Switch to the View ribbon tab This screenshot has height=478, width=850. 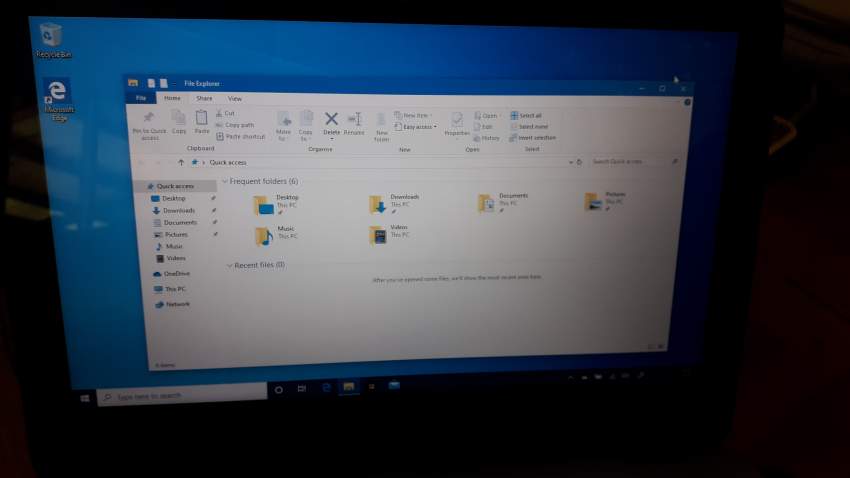pyautogui.click(x=235, y=99)
